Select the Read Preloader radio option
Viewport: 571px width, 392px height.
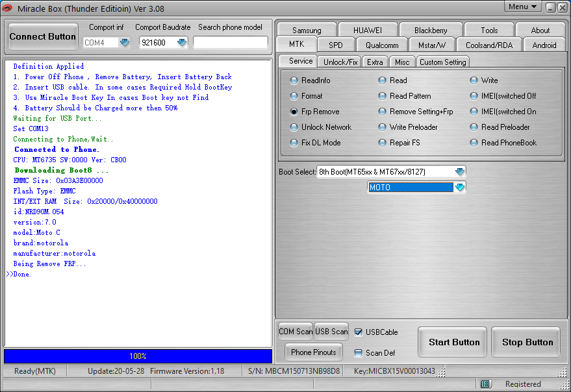(x=474, y=127)
